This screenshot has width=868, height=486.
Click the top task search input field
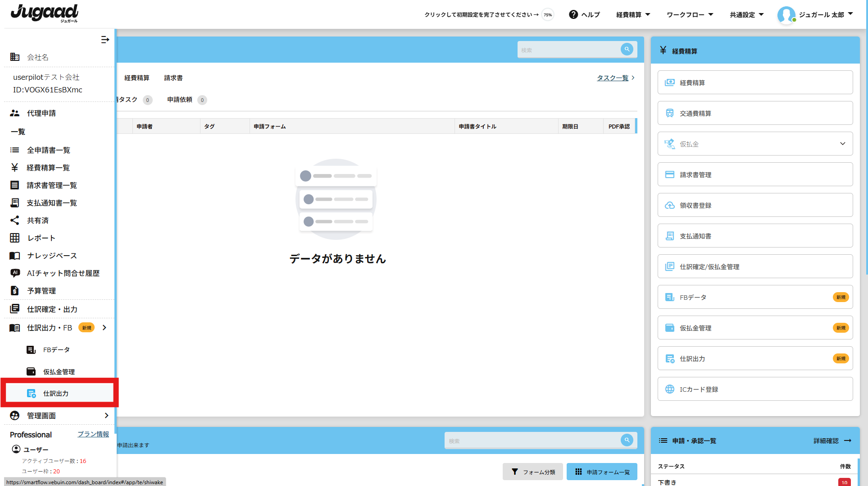coord(568,50)
